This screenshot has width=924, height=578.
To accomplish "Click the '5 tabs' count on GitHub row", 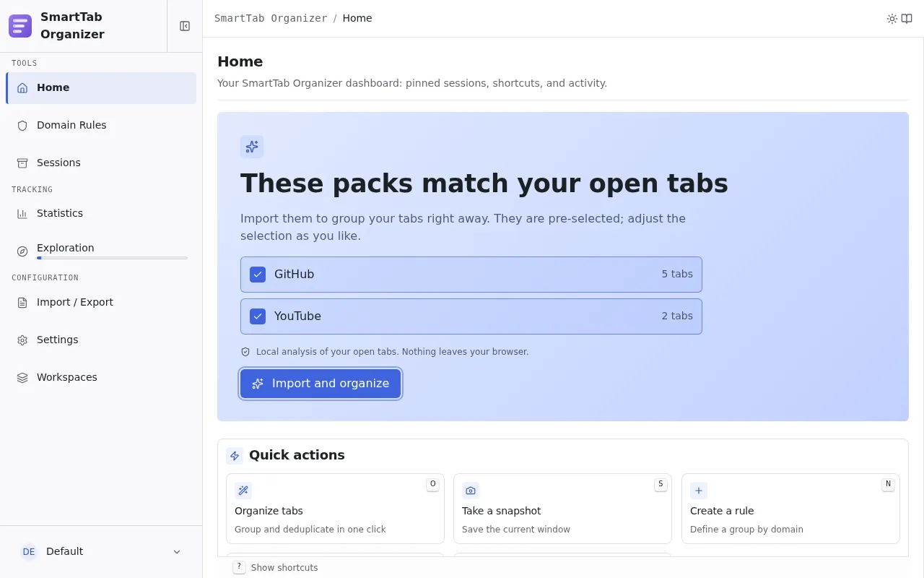I will [x=677, y=275].
